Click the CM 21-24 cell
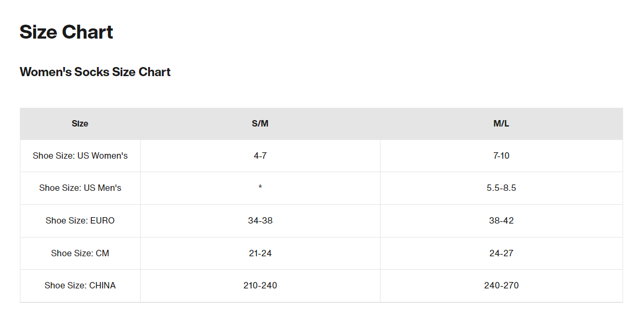The image size is (644, 334). point(260,253)
